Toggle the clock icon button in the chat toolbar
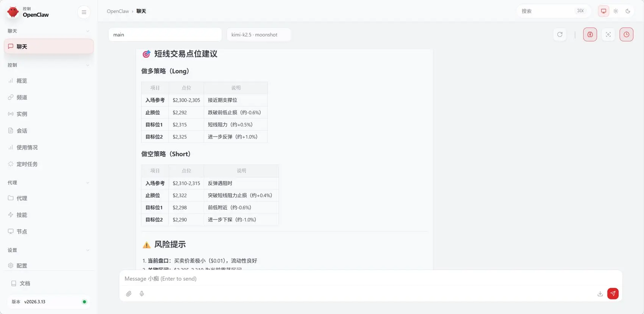Viewport: 644px width, 314px height. click(626, 35)
